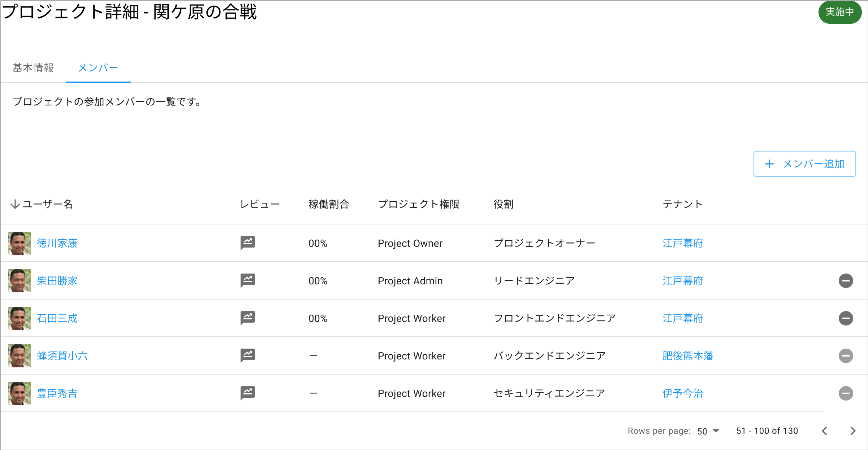Screen dimensions: 868x450
Task: Remove member 柴田勝家 with minus icon
Action: pyautogui.click(x=846, y=281)
